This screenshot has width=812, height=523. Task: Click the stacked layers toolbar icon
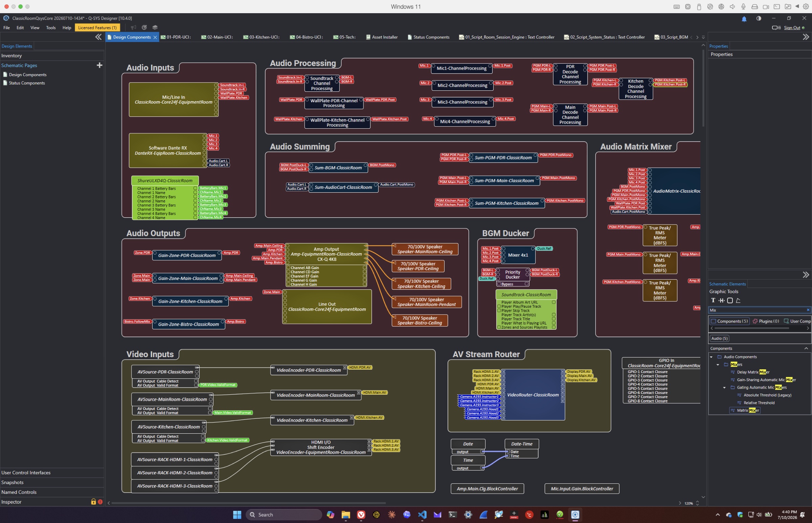(155, 27)
